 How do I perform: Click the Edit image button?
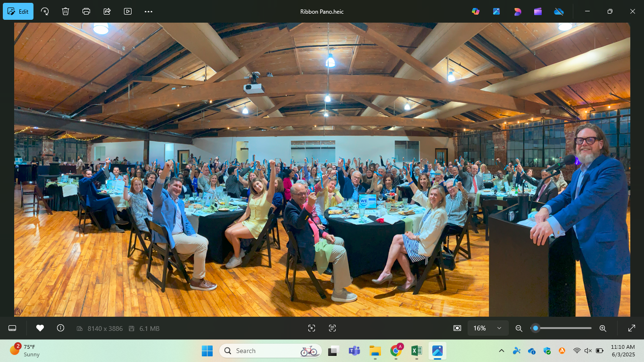tap(18, 11)
